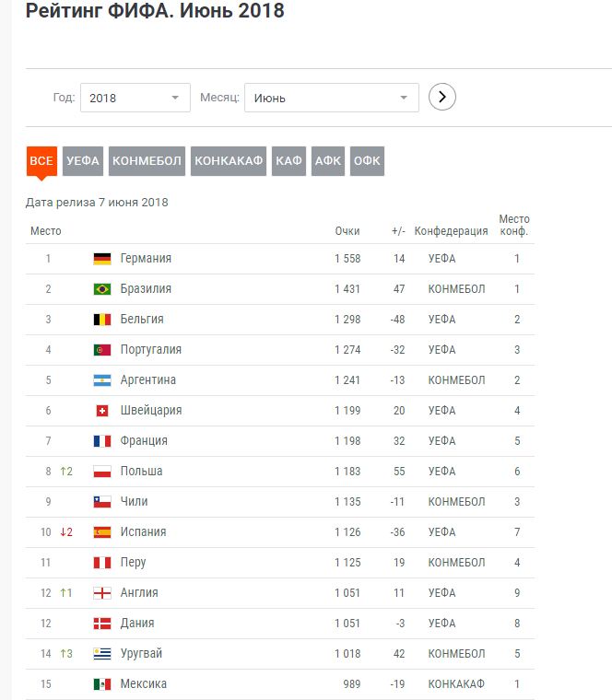Click the Belgium flag icon

coord(102,320)
